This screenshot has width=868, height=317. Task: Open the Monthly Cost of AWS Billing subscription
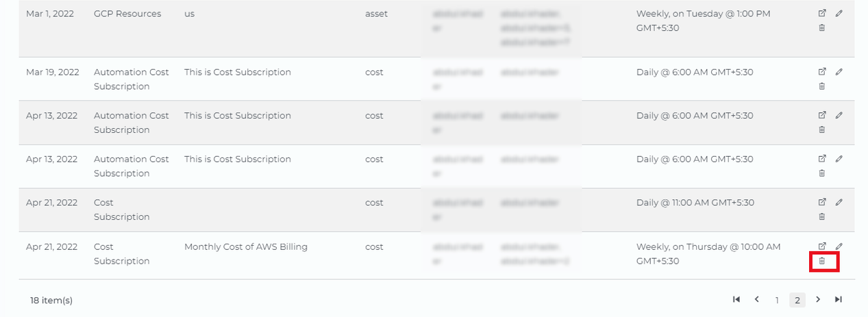[822, 246]
